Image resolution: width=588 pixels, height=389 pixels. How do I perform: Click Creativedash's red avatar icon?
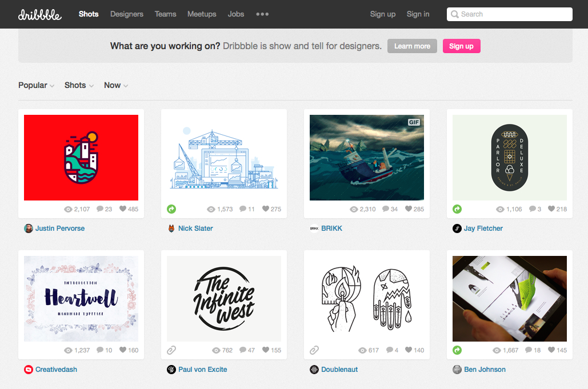29,370
